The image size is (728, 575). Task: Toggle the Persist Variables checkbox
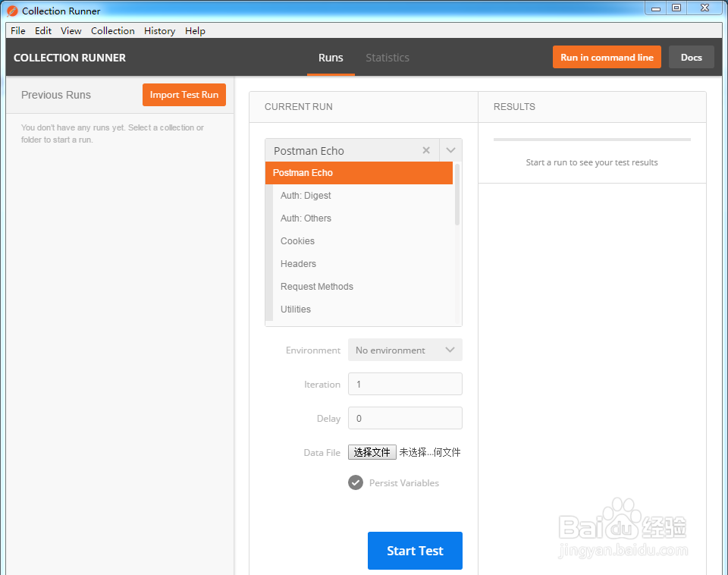pos(356,482)
